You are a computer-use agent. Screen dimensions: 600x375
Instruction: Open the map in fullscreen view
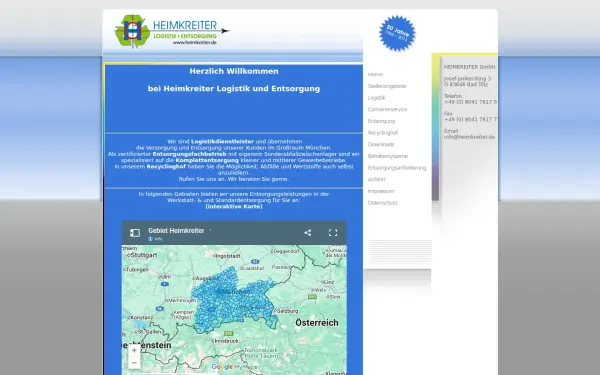coord(333,233)
